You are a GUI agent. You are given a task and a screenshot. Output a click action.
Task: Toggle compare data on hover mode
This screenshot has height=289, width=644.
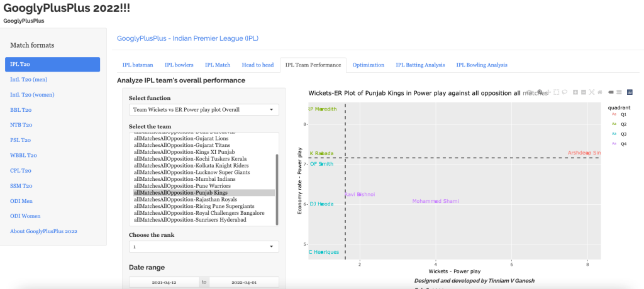click(619, 92)
